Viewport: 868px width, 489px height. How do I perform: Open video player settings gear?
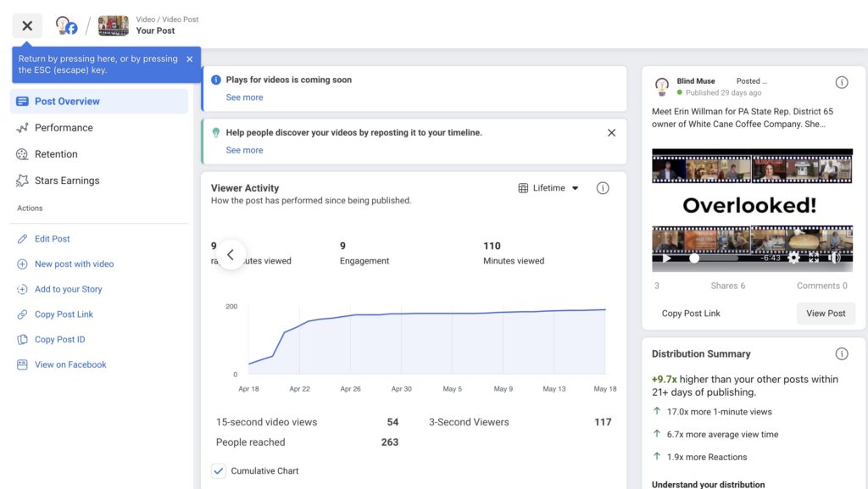tap(794, 258)
